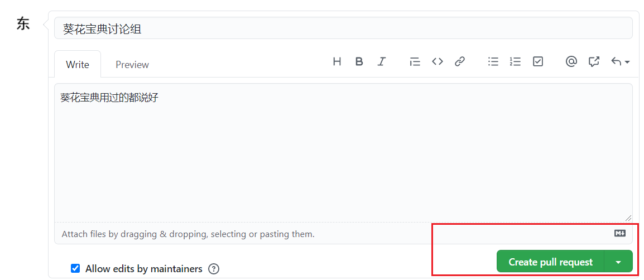Open the saved replies dropdown
Viewport: 644px width, 280px height.
click(620, 61)
